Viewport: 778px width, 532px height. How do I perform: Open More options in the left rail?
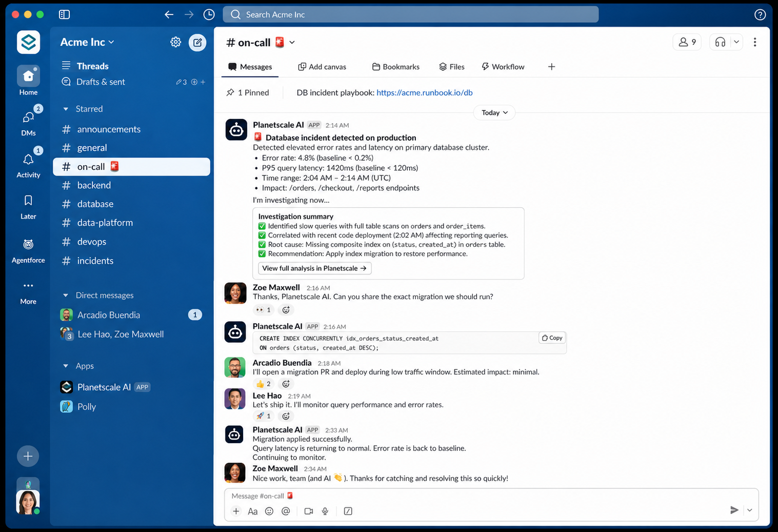[x=28, y=292]
